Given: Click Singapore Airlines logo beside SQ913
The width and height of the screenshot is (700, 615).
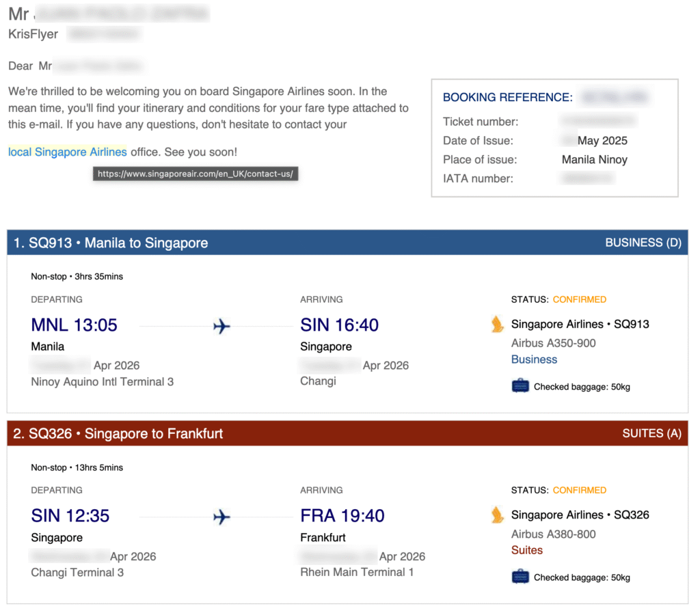Looking at the screenshot, I should pos(497,324).
